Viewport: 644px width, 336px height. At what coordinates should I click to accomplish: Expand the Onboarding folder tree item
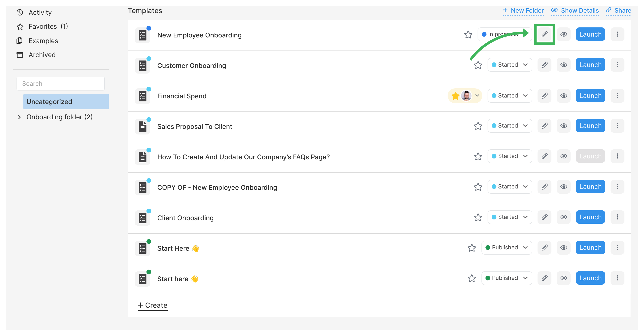coord(20,117)
